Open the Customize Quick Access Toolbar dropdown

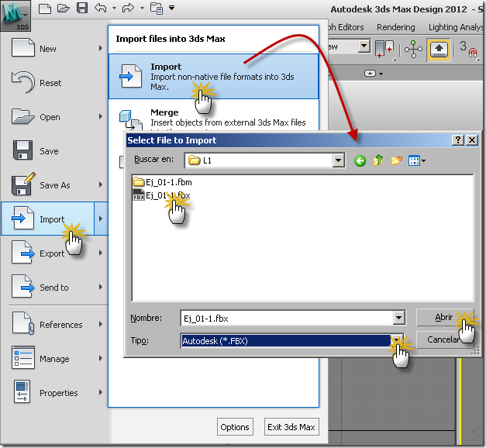pyautogui.click(x=172, y=8)
